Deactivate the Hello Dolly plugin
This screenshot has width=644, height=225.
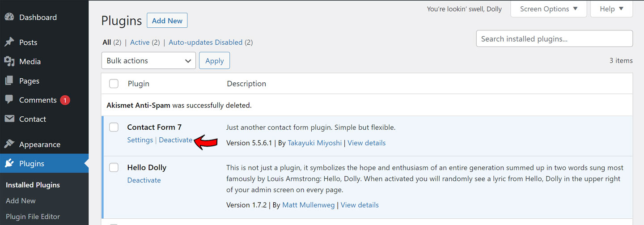click(x=144, y=180)
